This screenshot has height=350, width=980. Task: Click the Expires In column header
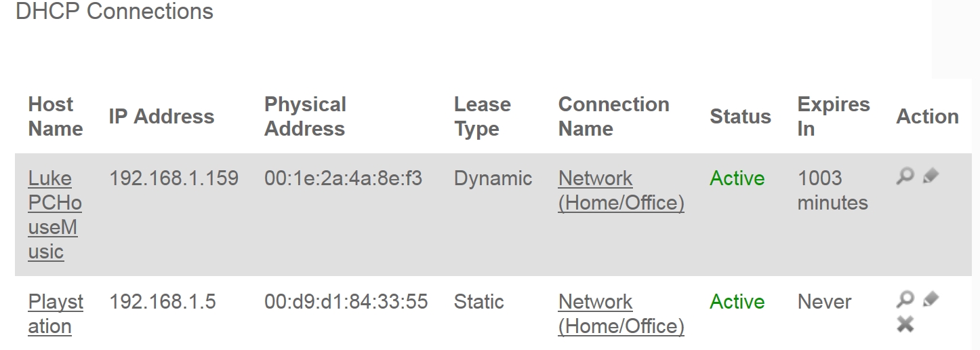pyautogui.click(x=834, y=117)
